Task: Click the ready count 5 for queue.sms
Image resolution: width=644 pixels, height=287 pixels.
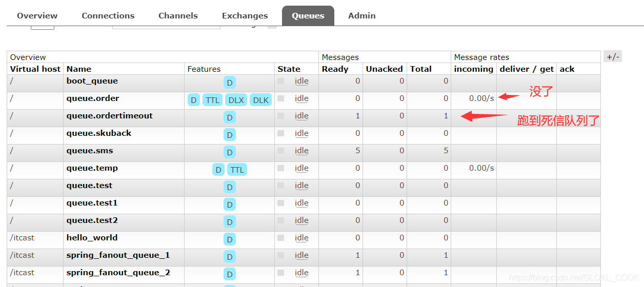Action: point(357,151)
